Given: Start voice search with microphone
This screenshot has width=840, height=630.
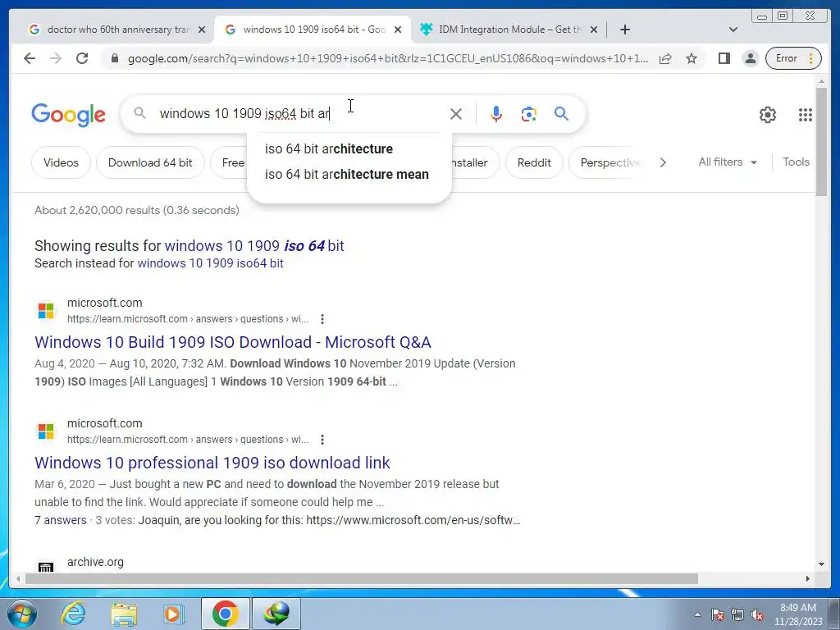Looking at the screenshot, I should coord(496,113).
